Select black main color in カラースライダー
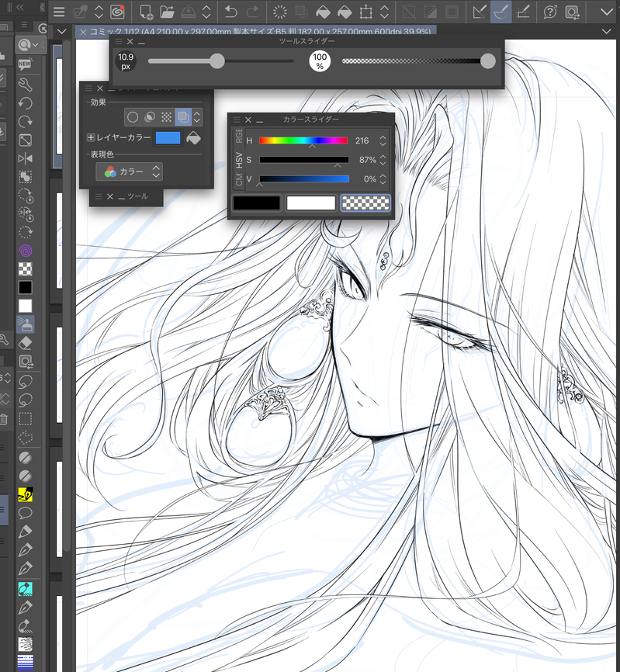 pos(256,203)
